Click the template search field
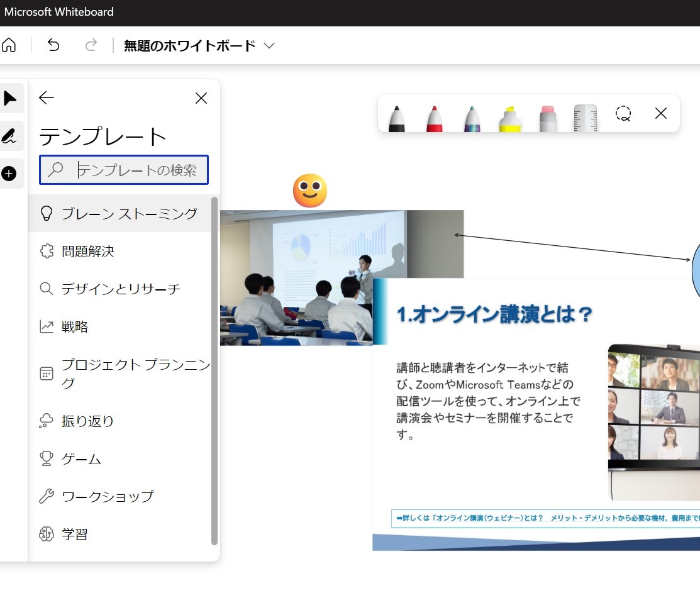The width and height of the screenshot is (700, 593). (x=123, y=169)
